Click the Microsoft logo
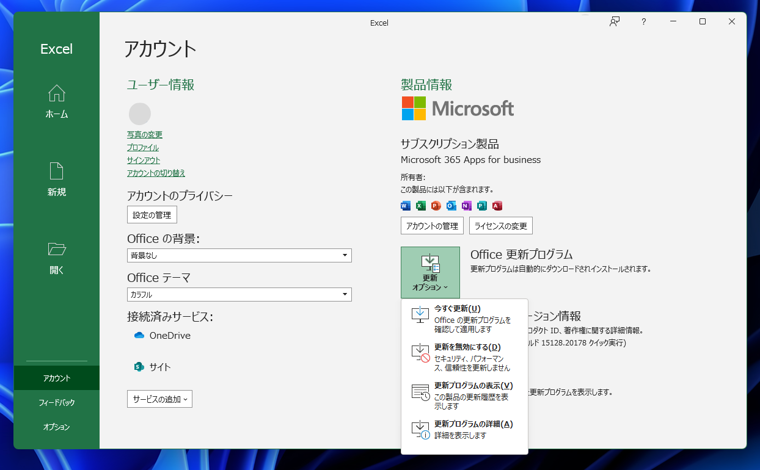 (x=458, y=108)
